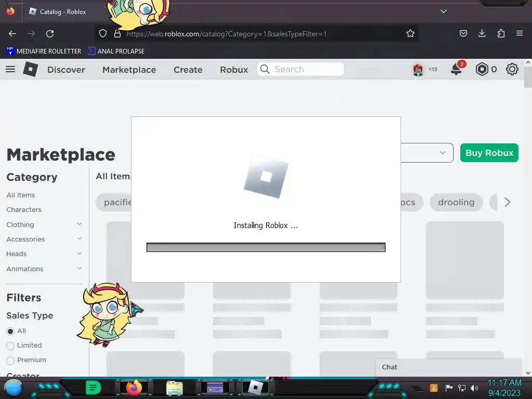This screenshot has height=399, width=532.
Task: Click the volume speaker tray icon
Action: click(474, 388)
